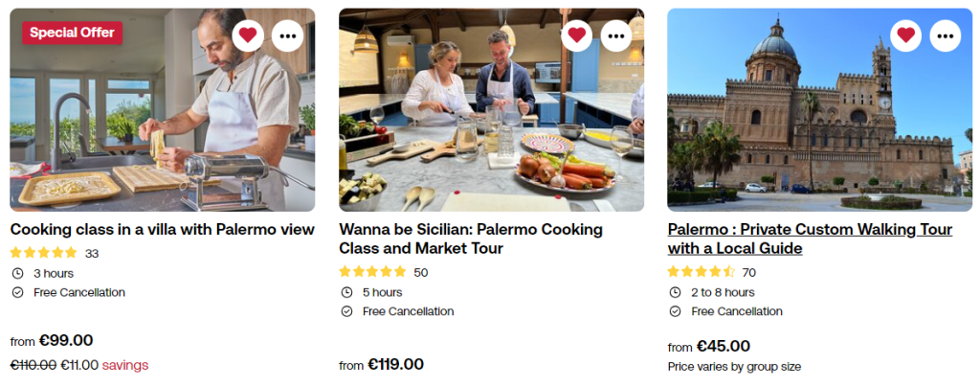
Task: Open Wanna be Sicilian cooking class title
Action: (471, 239)
